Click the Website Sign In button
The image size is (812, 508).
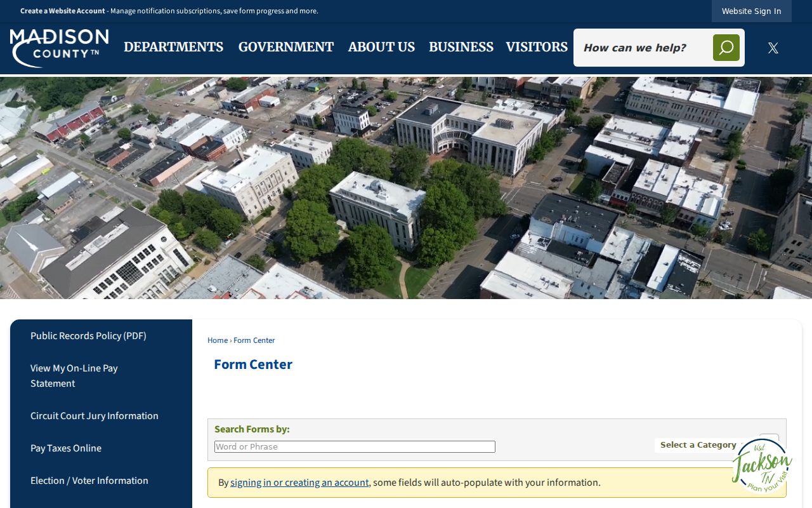pyautogui.click(x=752, y=11)
